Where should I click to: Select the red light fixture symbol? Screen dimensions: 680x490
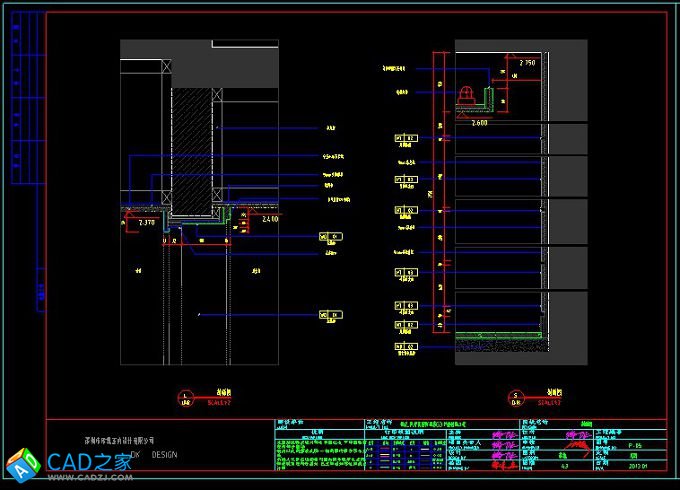[465, 97]
